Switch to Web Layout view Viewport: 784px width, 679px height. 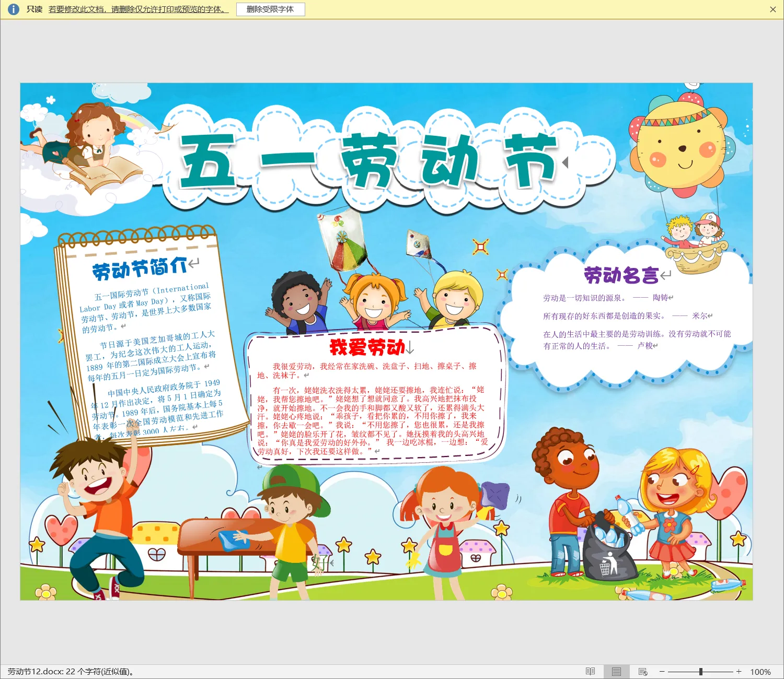point(643,672)
